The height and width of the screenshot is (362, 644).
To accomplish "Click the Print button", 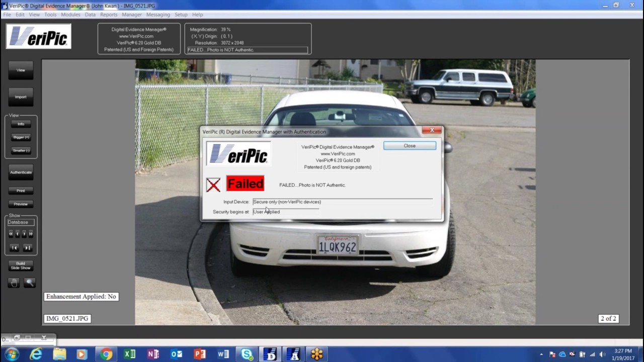I will pos(21,191).
